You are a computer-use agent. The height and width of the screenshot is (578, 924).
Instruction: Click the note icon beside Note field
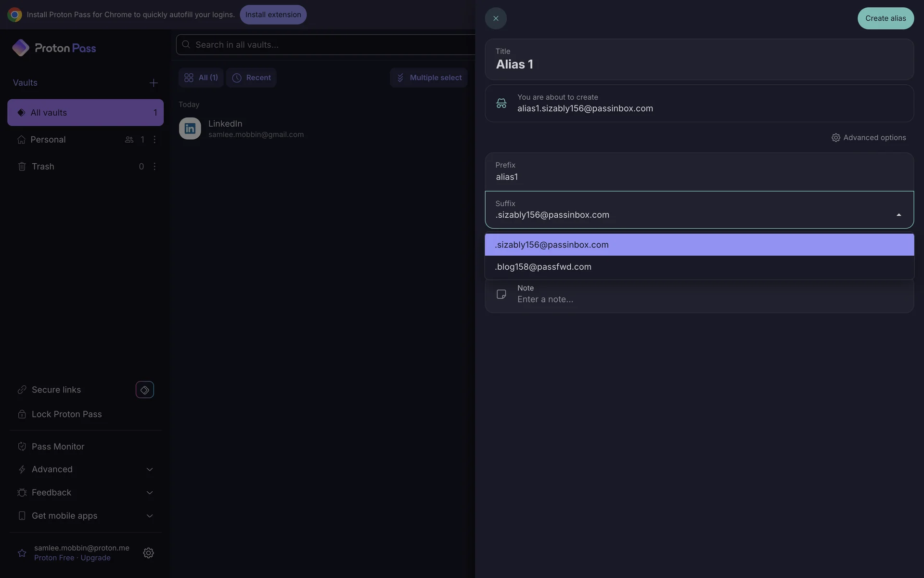[x=501, y=294]
